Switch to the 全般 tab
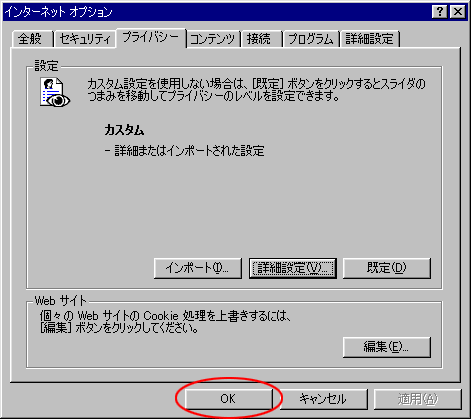Viewport: 471px width, 419px height. (31, 39)
